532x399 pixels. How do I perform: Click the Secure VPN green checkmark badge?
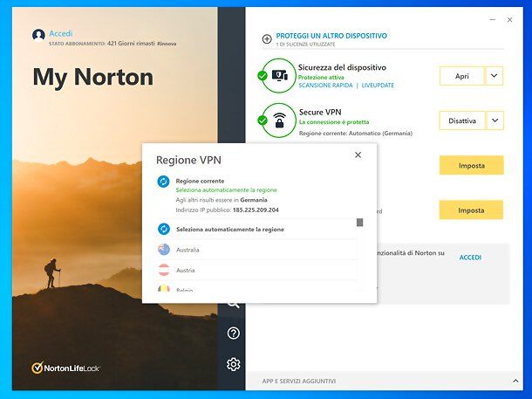pyautogui.click(x=263, y=120)
